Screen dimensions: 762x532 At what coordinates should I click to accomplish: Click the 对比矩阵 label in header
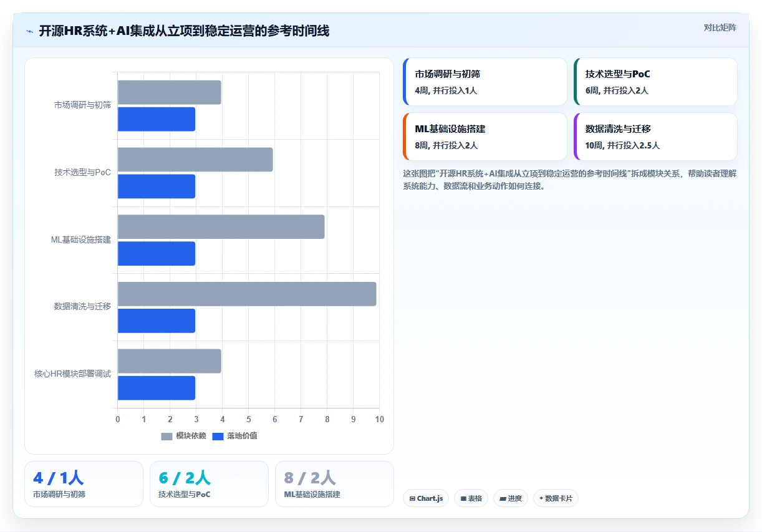(720, 27)
